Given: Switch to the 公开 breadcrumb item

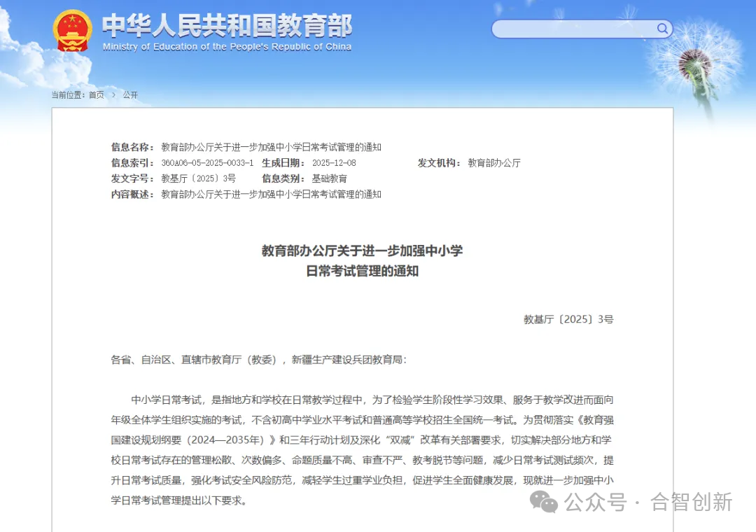Looking at the screenshot, I should point(132,94).
